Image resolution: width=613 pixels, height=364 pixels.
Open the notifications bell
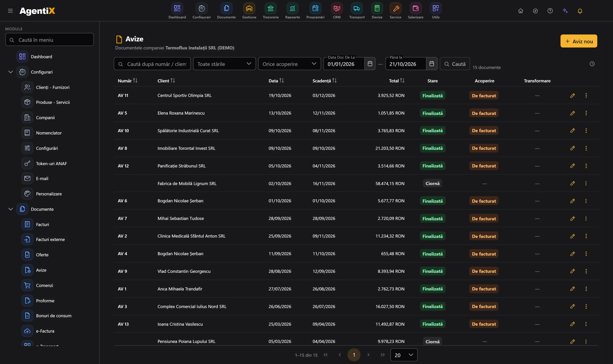point(580,11)
